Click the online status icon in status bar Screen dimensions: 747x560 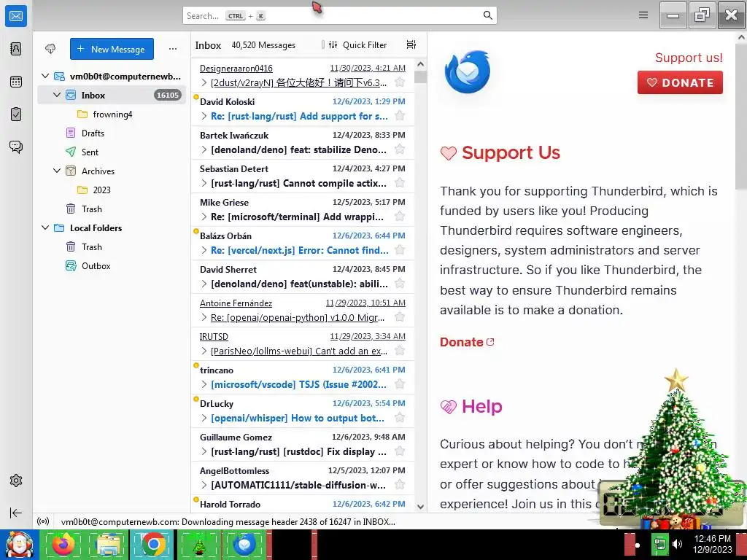coord(43,521)
